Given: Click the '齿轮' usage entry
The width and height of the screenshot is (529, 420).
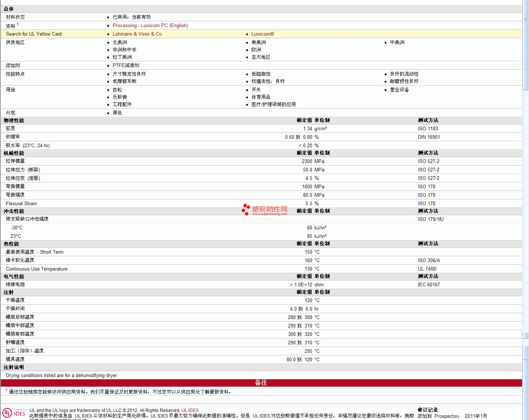Looking at the screenshot, I should click(118, 90).
